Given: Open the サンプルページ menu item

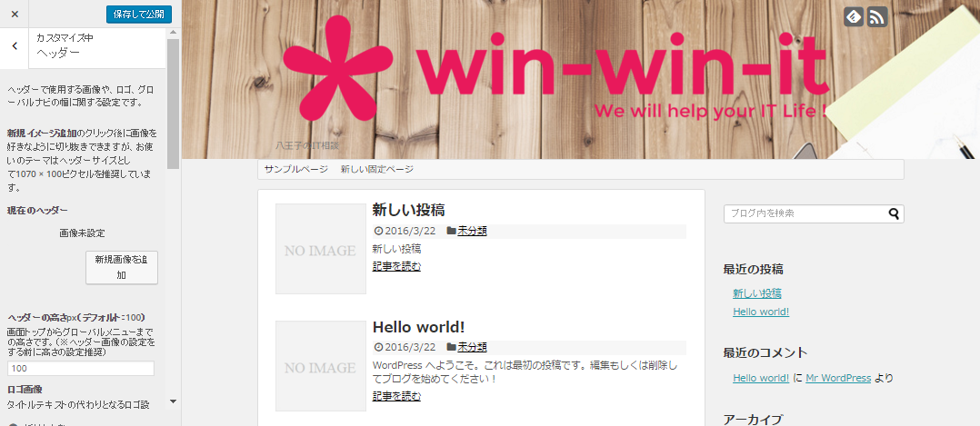Looking at the screenshot, I should click(295, 169).
